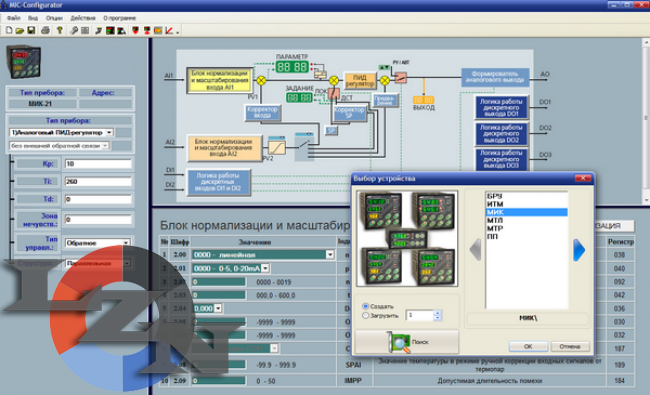Expand the '0000 - линейная' dropdown in row 1
This screenshot has width=650, height=395.
pyautogui.click(x=330, y=254)
